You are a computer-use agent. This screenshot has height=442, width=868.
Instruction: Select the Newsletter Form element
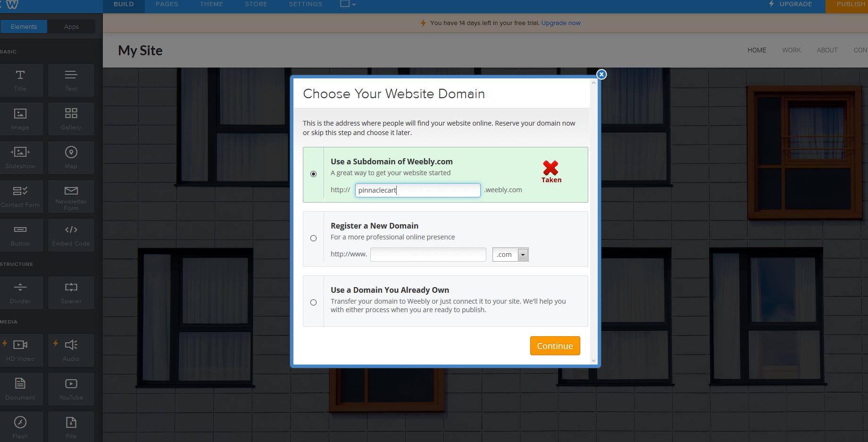(x=71, y=196)
